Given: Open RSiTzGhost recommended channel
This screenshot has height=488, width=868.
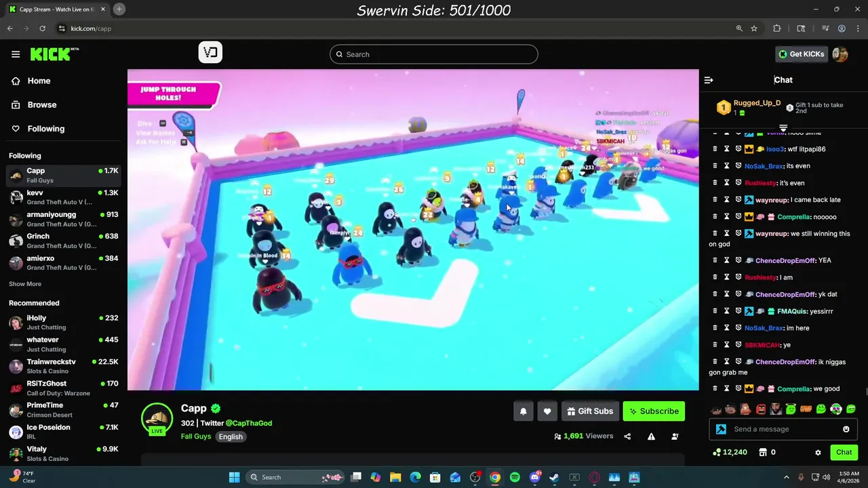Looking at the screenshot, I should [x=64, y=388].
